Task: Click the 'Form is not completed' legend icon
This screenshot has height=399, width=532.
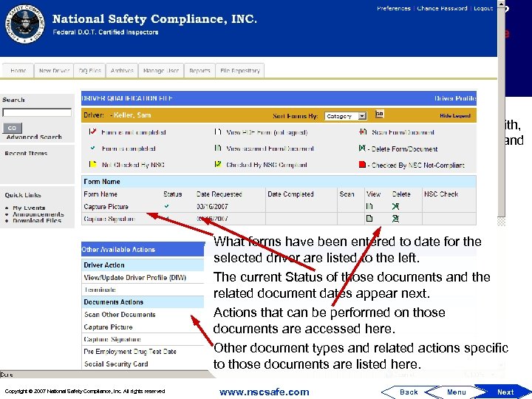Action: click(92, 132)
